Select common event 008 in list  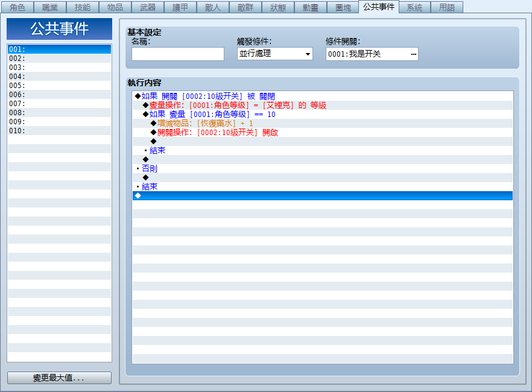[x=59, y=113]
